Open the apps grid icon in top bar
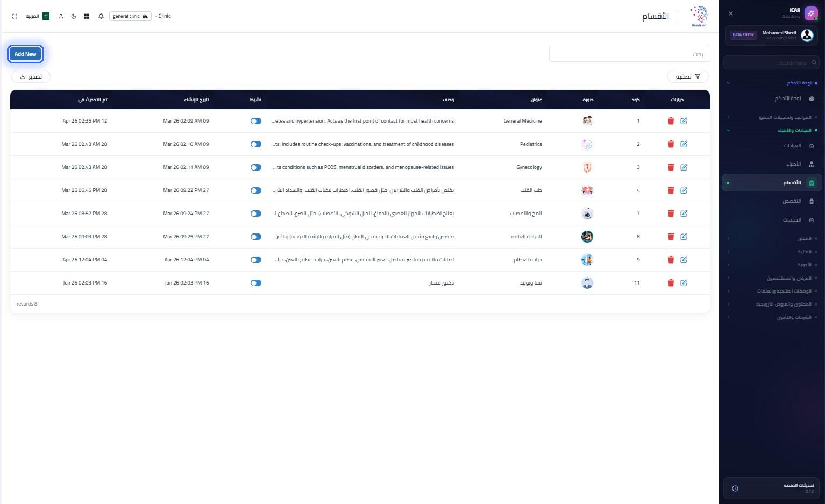Image resolution: width=825 pixels, height=504 pixels. click(87, 16)
